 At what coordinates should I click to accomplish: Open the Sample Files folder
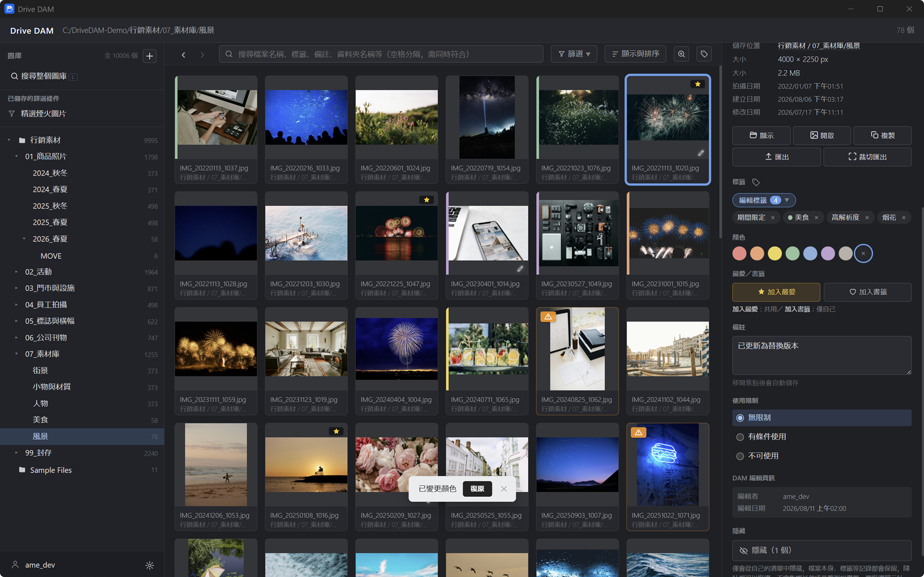(x=82, y=470)
